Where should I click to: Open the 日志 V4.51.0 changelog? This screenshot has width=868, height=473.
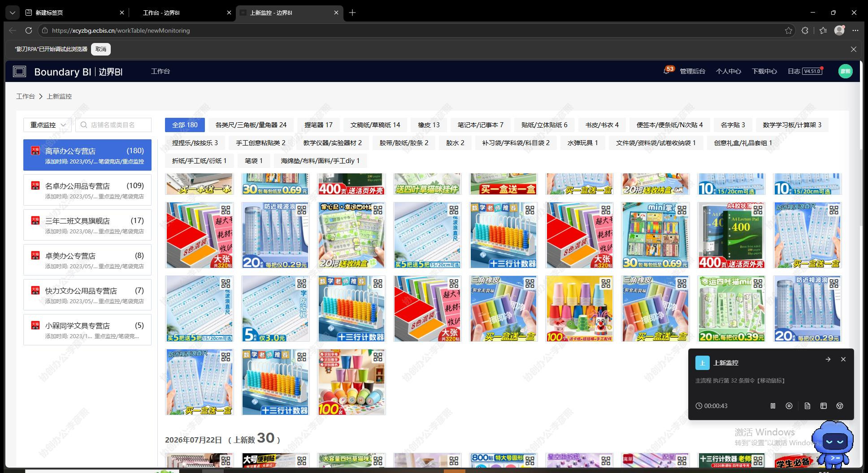pyautogui.click(x=805, y=71)
